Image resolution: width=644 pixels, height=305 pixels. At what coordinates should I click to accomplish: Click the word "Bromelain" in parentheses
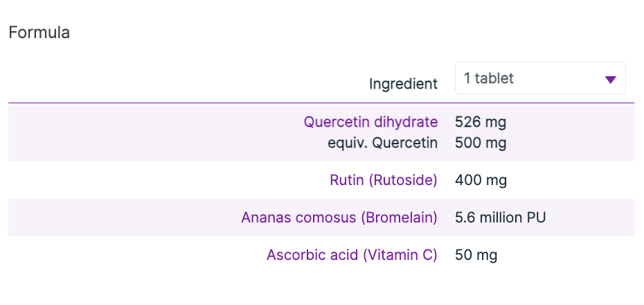pos(399,218)
